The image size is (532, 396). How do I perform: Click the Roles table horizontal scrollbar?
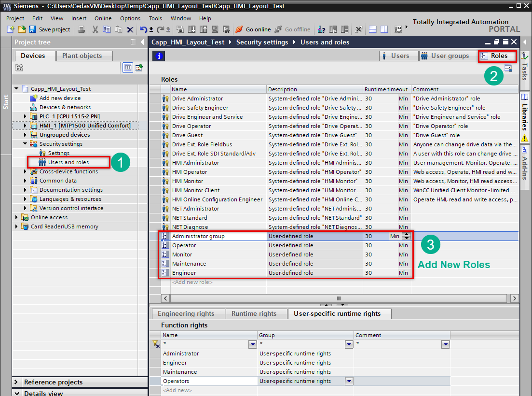(339, 298)
